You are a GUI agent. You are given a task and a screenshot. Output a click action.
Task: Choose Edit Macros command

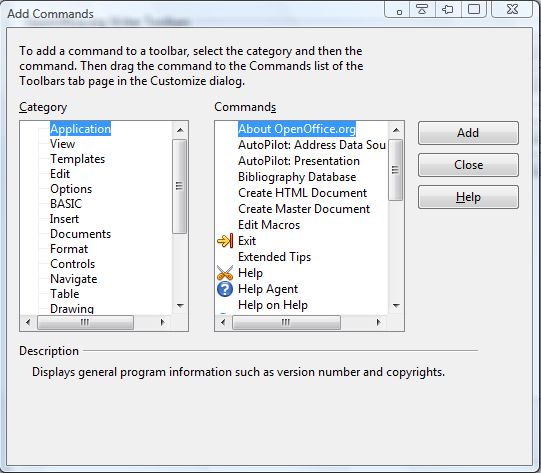269,225
